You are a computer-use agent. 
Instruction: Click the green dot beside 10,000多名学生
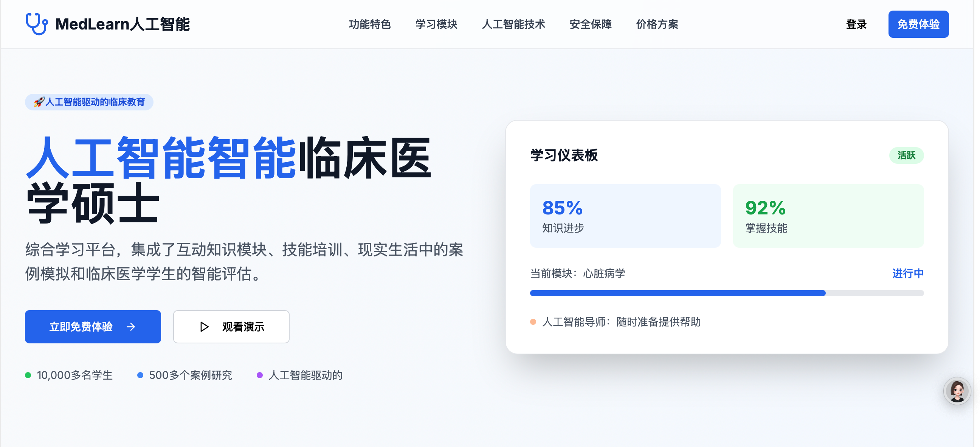click(x=28, y=376)
